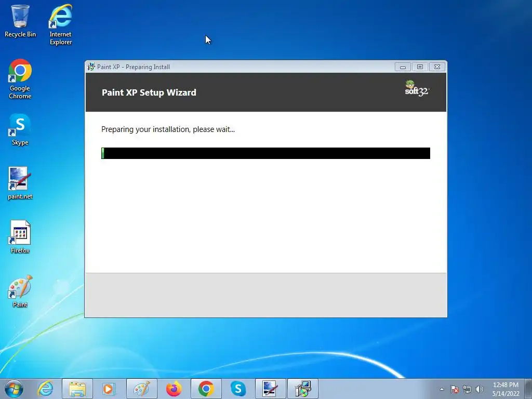This screenshot has height=399, width=532.
Task: Launch Firefox from the taskbar
Action: click(174, 389)
